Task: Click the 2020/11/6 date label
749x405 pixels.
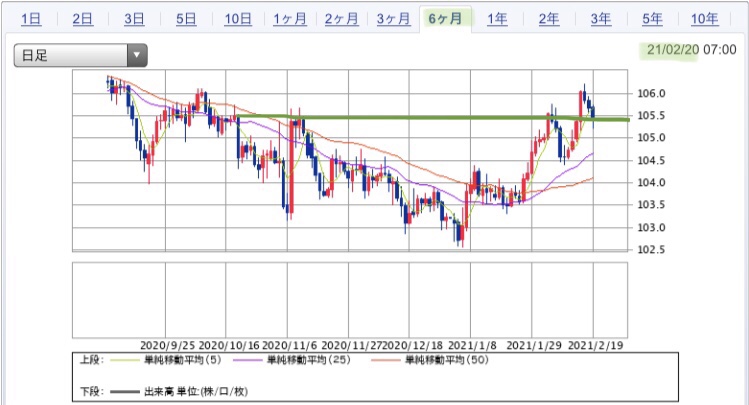Action: [x=289, y=345]
